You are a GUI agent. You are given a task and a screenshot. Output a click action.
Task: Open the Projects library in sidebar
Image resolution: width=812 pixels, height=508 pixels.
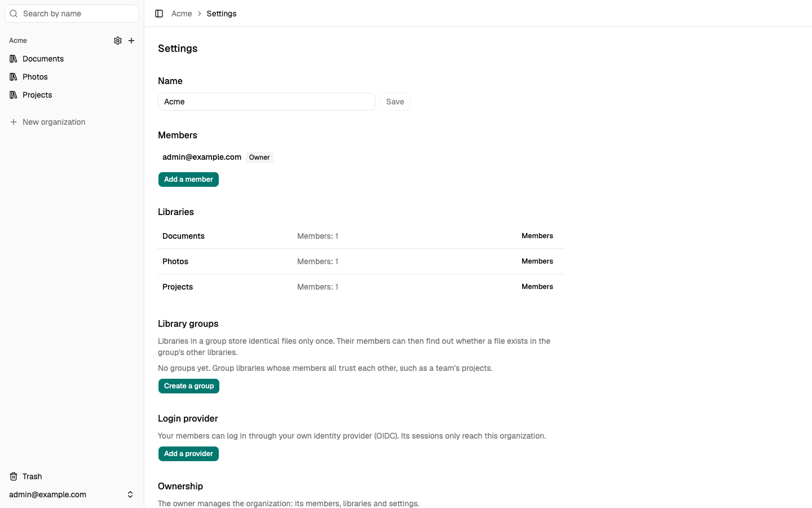pyautogui.click(x=72, y=95)
